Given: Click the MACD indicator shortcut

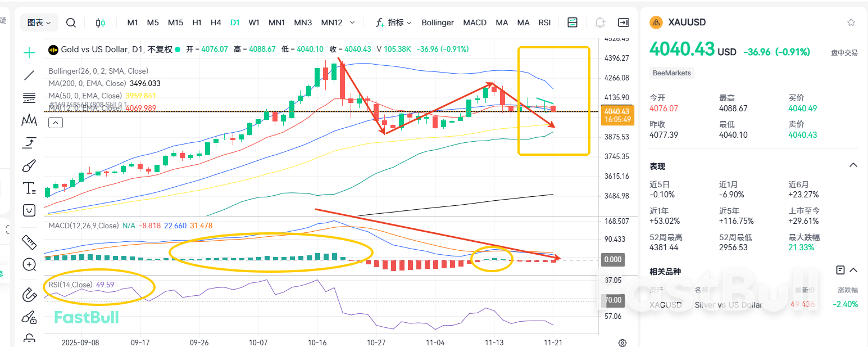Looking at the screenshot, I should 475,22.
